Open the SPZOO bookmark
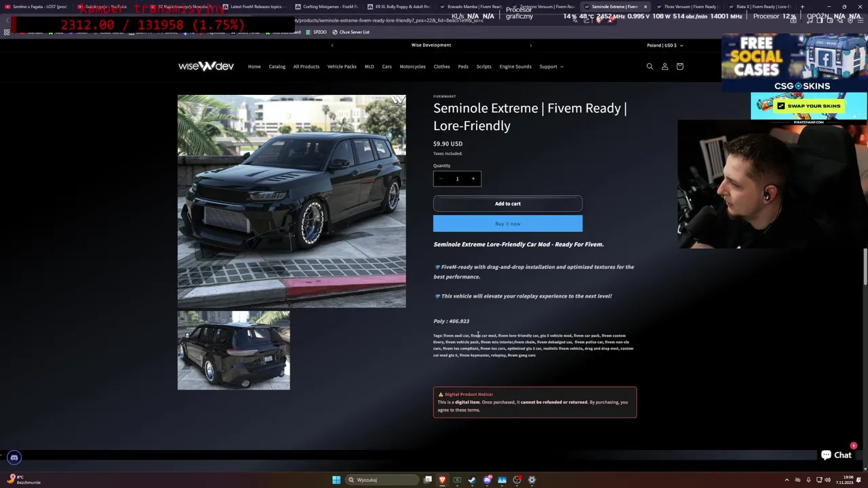The image size is (868, 488). tap(317, 32)
